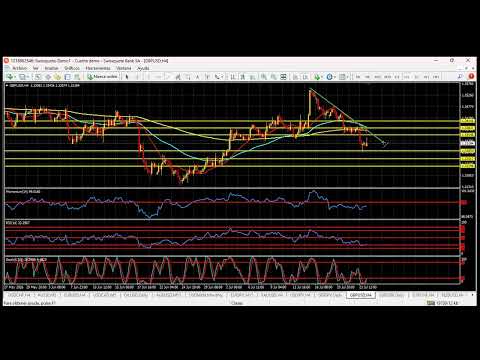The width and height of the screenshot is (480, 360).
Task: Click the Indicators green plus icon
Action: [x=317, y=77]
